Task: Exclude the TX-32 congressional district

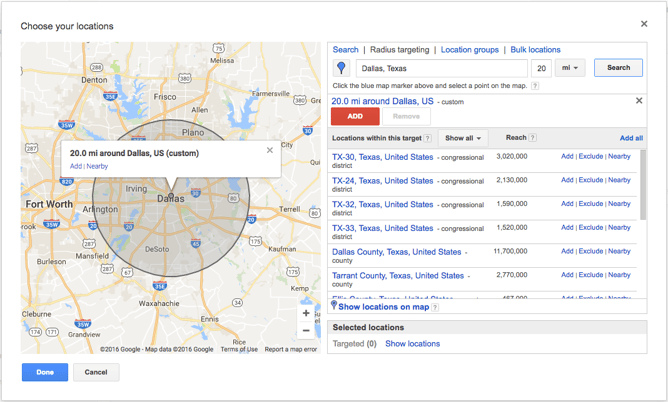Action: [x=591, y=204]
